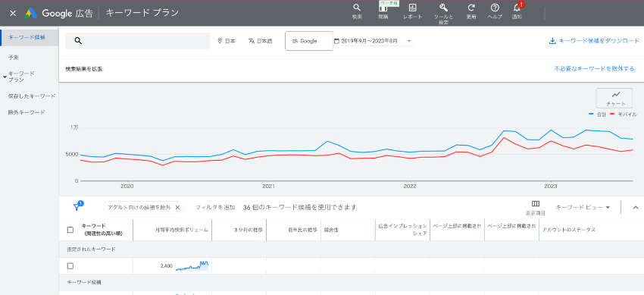Open 予測 in the sidebar

coord(14,57)
